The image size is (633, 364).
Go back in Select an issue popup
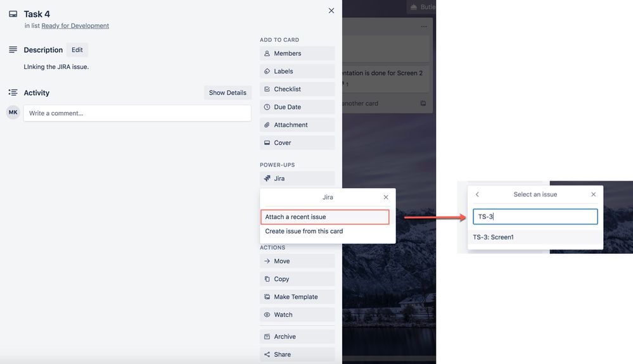477,194
